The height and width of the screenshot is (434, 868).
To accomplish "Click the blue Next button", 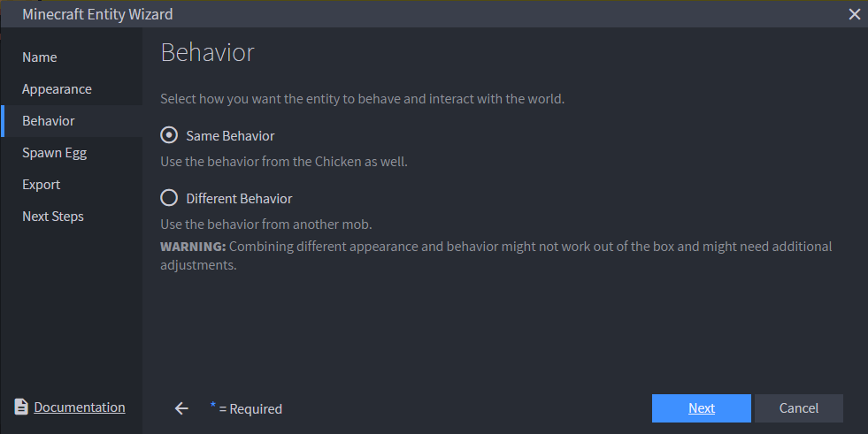I will click(x=702, y=408).
